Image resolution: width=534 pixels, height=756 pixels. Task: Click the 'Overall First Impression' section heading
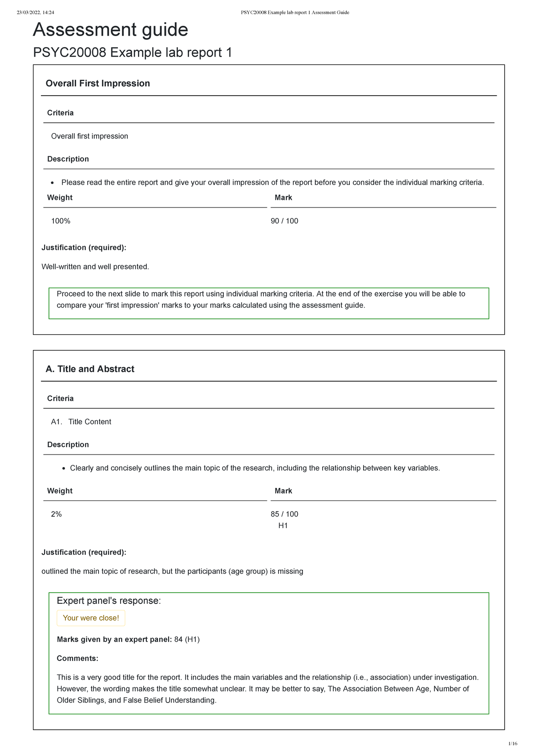pyautogui.click(x=97, y=83)
